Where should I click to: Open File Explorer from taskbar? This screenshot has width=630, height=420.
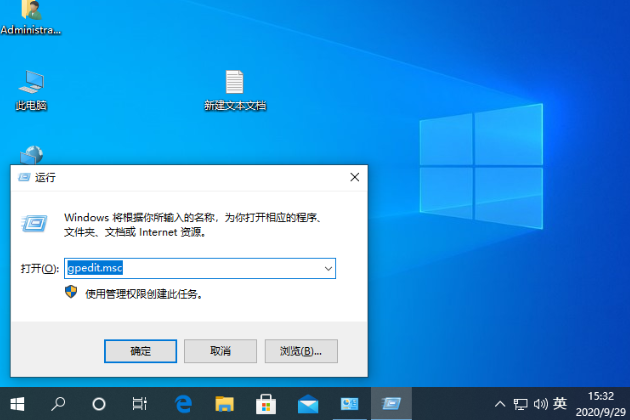[224, 404]
